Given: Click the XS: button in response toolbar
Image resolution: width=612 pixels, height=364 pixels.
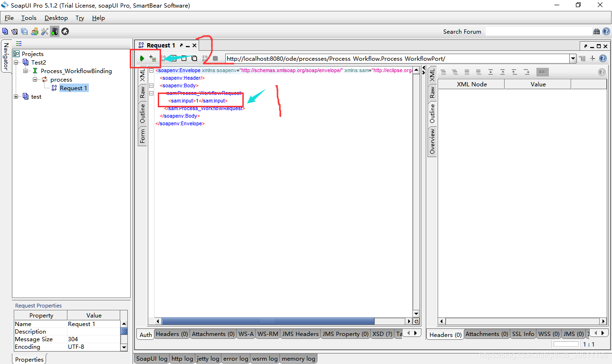Looking at the screenshot, I should pos(542,72).
